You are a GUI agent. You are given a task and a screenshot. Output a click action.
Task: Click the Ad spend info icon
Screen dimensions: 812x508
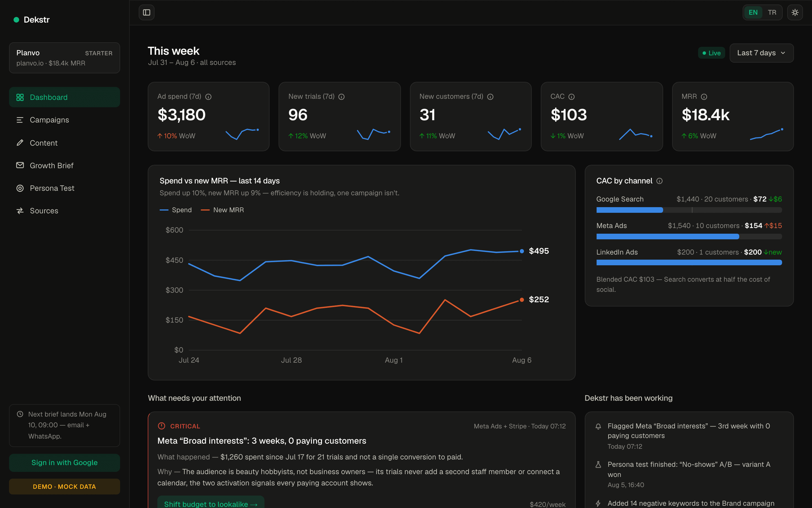208,97
